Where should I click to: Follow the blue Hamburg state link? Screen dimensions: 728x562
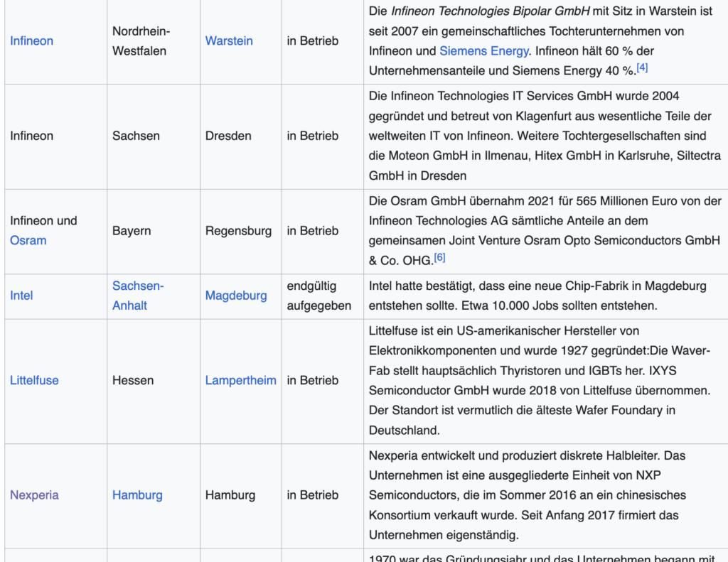click(x=137, y=495)
